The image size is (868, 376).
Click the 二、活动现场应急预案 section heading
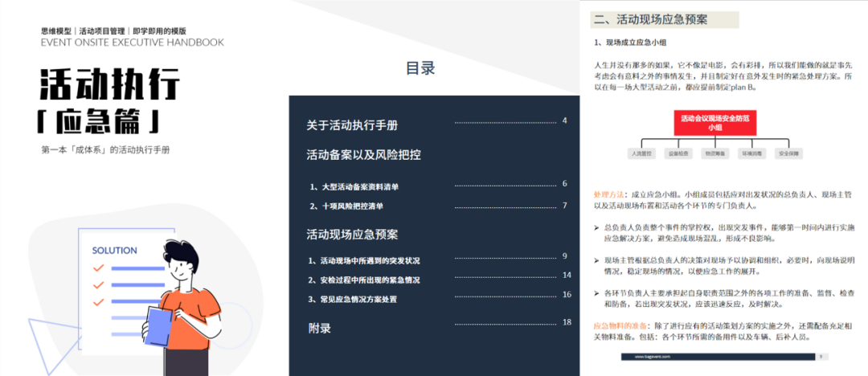pyautogui.click(x=650, y=21)
